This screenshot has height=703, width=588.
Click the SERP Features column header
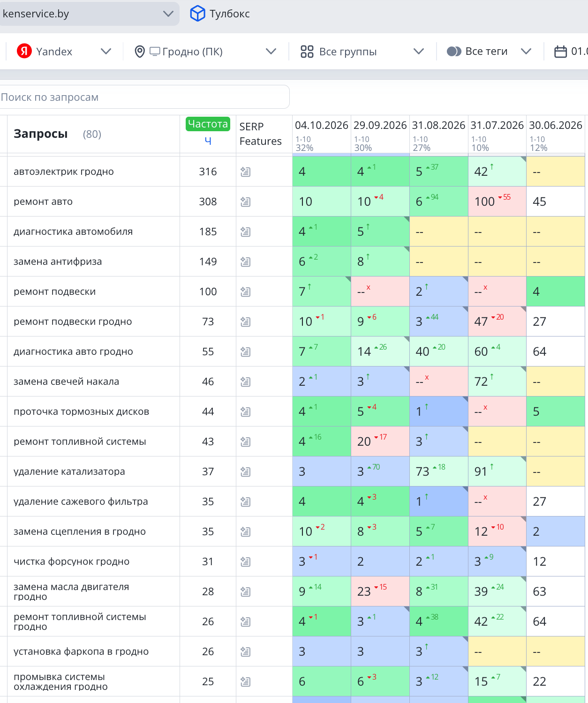[x=260, y=134]
